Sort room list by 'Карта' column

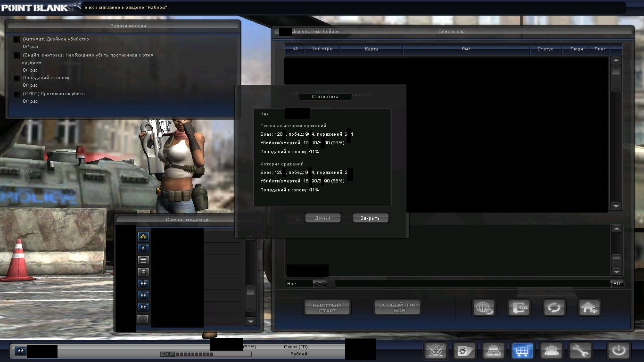pos(372,49)
